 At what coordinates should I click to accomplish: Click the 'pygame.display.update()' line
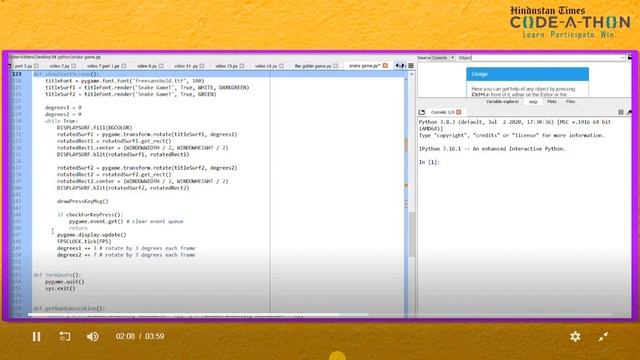(x=91, y=235)
